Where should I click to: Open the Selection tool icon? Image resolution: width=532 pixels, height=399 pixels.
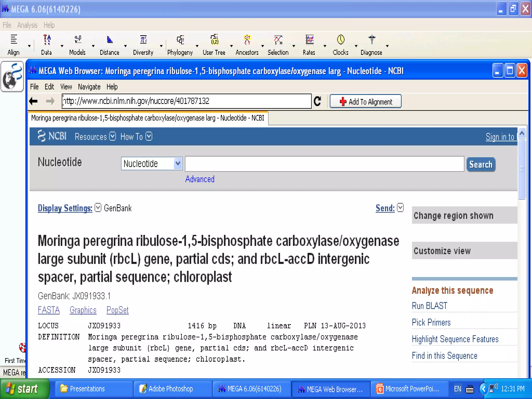[x=278, y=45]
